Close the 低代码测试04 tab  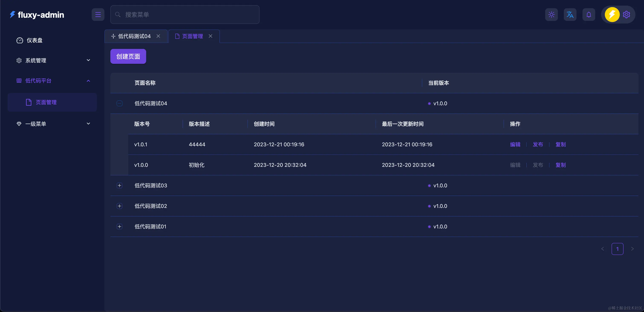158,36
